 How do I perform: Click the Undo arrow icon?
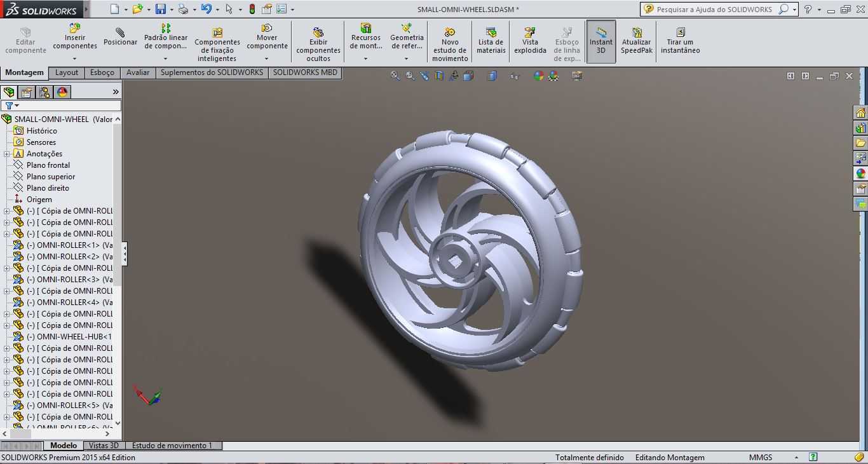(x=206, y=10)
